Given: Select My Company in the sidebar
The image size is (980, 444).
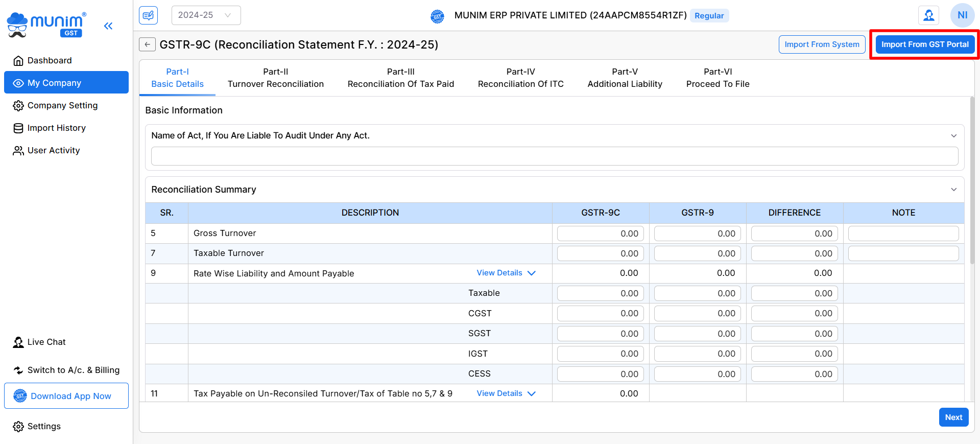Looking at the screenshot, I should coord(66,82).
